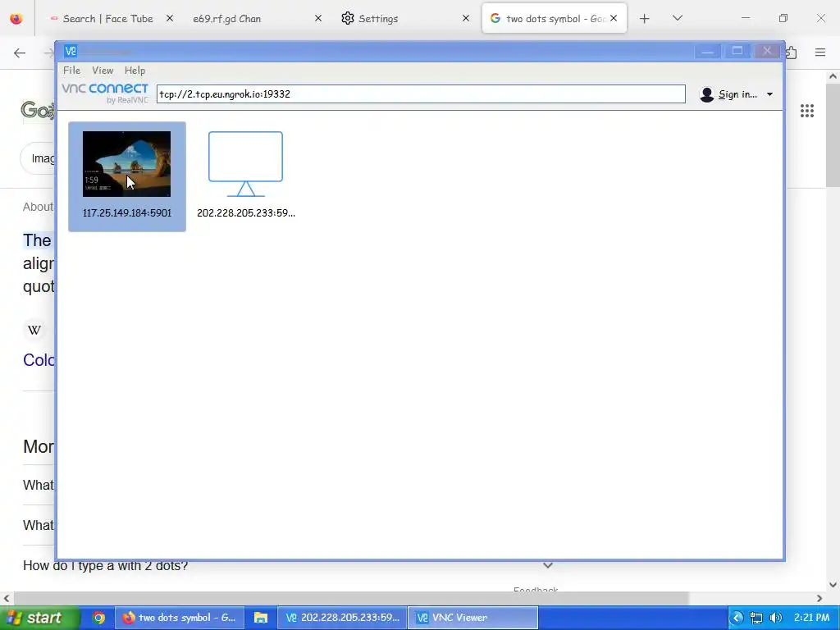Screen dimensions: 840x630
Task: Expand 'How do I type a with 2 dots?' question
Action: click(547, 565)
